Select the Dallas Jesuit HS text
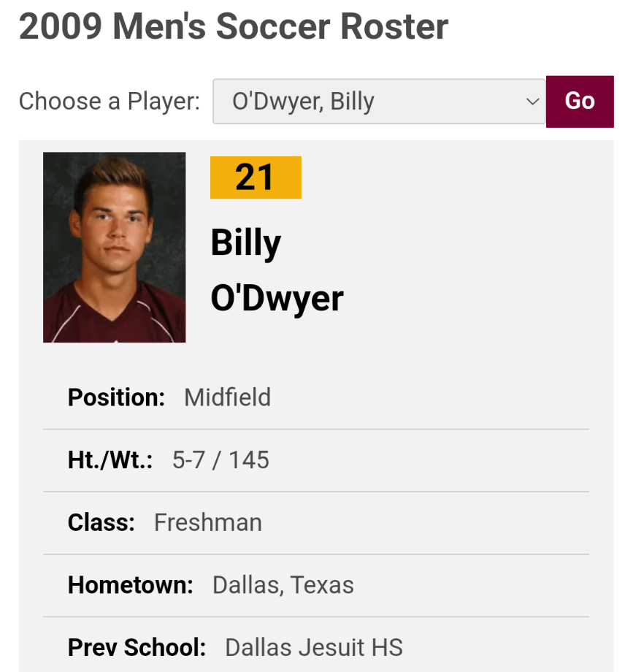 314,647
